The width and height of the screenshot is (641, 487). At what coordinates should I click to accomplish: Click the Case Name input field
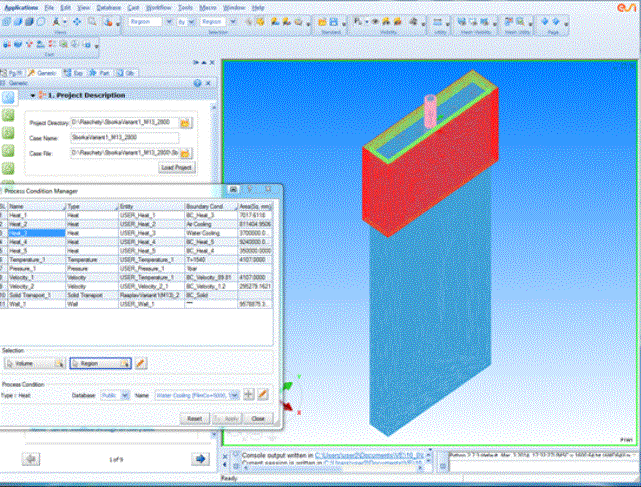123,137
